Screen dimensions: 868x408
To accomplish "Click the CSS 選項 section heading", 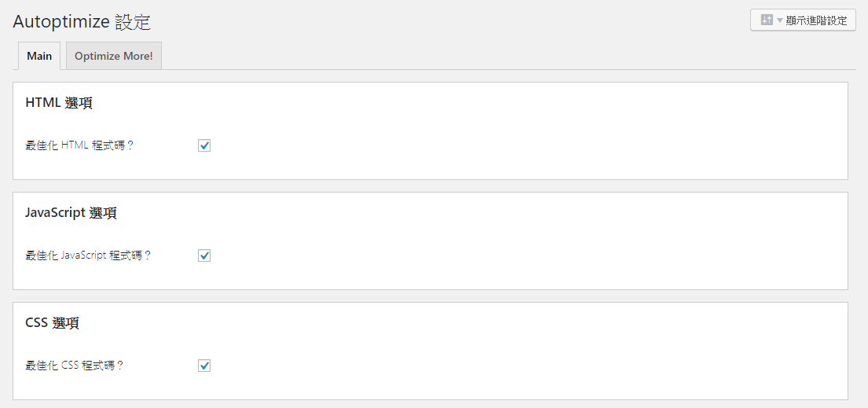I will 52,323.
